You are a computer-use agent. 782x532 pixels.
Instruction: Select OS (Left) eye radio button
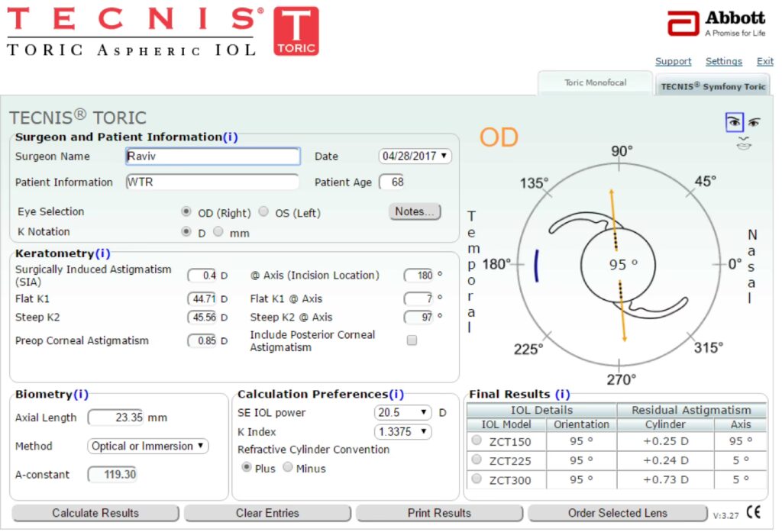coord(263,212)
